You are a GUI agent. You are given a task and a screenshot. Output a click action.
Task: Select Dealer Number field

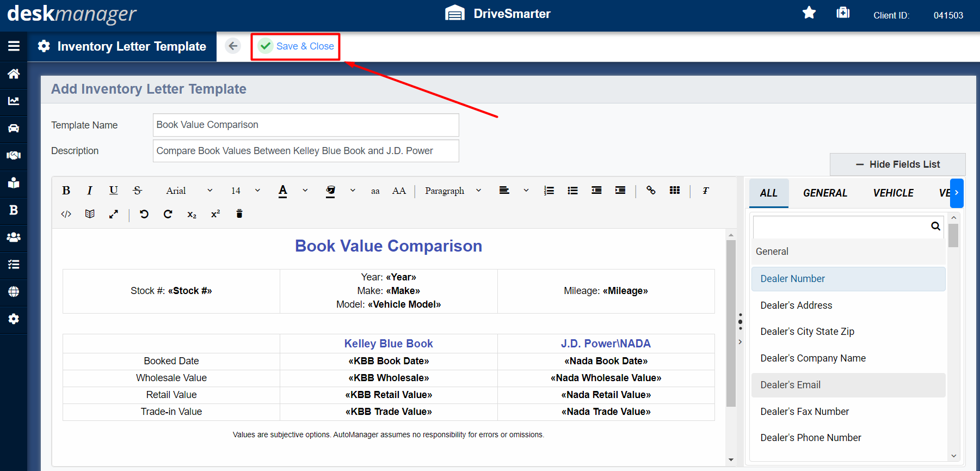point(848,279)
